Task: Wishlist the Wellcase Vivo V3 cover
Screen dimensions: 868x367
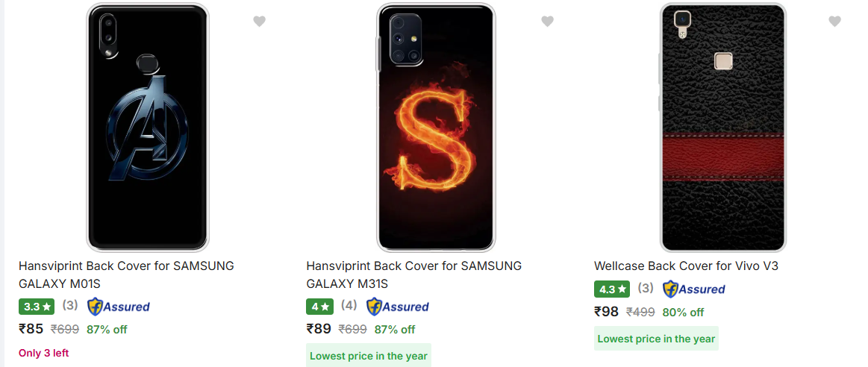Action: click(x=834, y=21)
